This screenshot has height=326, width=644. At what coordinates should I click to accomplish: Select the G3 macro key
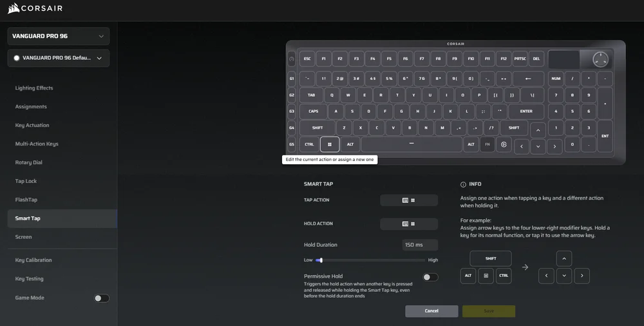(292, 111)
